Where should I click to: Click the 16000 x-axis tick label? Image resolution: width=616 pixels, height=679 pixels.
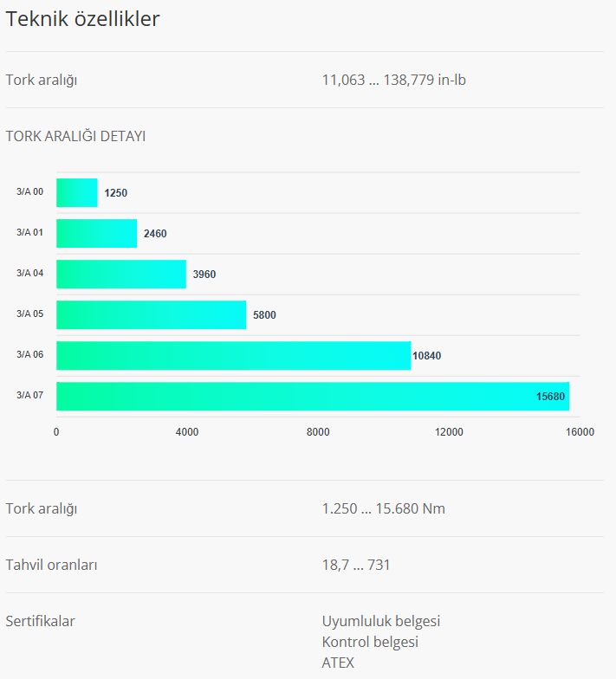[x=580, y=432]
